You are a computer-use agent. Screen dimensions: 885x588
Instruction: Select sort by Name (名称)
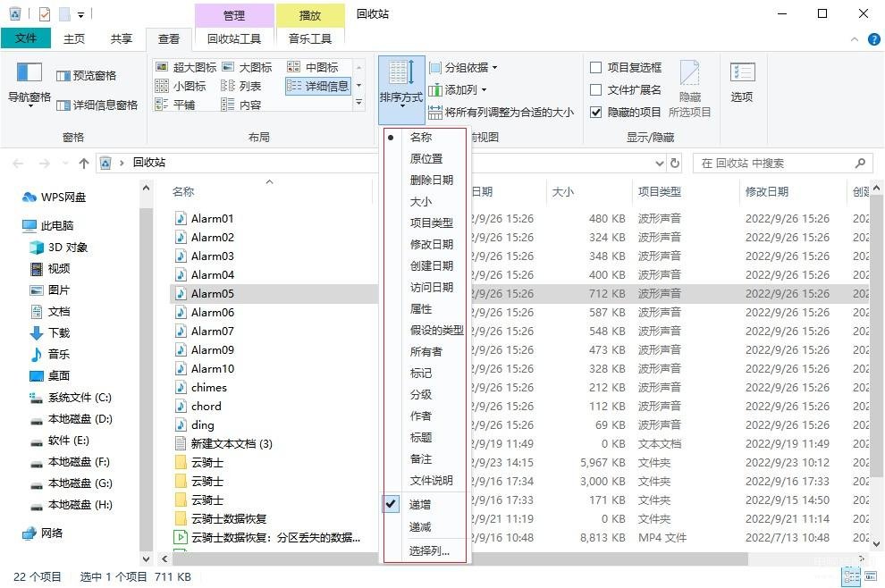pos(425,137)
